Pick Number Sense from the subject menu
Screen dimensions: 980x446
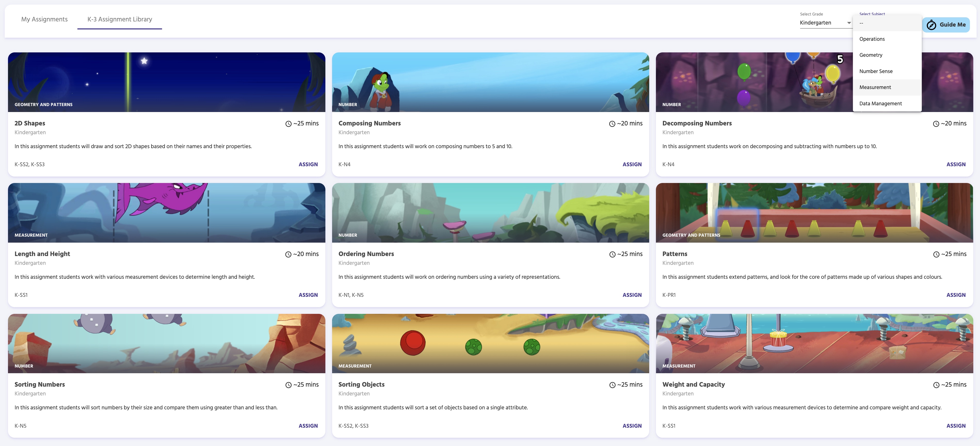(x=875, y=71)
